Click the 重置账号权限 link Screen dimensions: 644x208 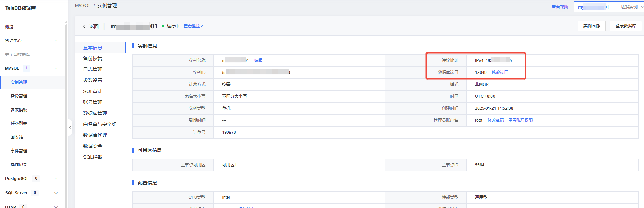[520, 120]
